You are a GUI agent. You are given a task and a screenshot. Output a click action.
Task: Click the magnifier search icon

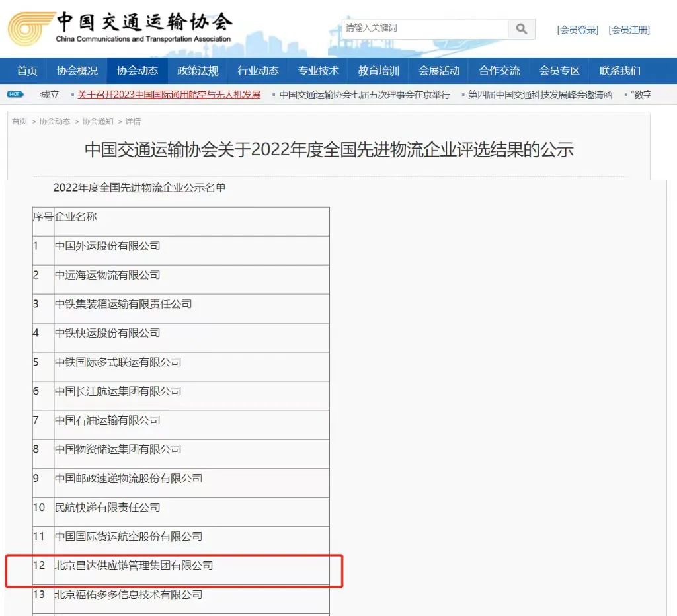[522, 29]
